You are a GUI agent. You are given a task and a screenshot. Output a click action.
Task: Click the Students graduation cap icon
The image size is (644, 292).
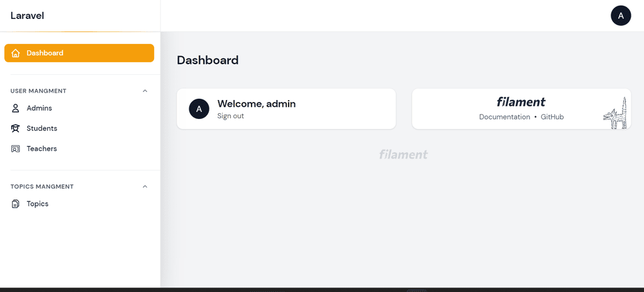[16, 128]
